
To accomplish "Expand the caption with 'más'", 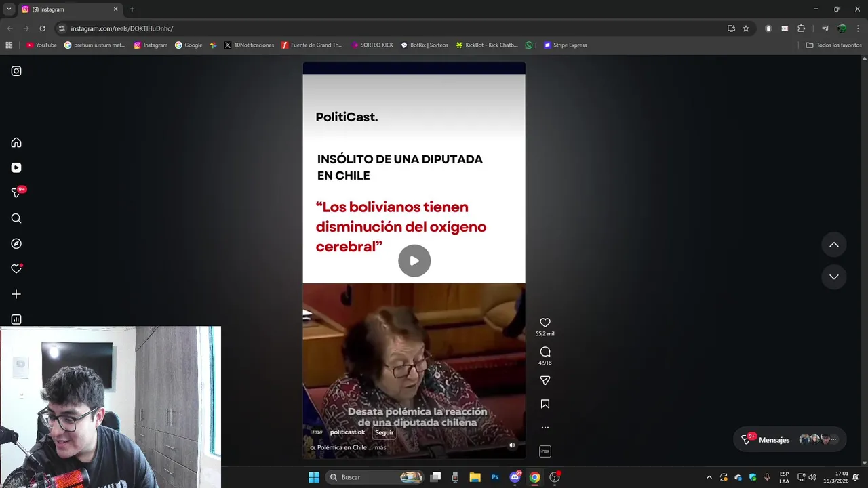I will 380,447.
